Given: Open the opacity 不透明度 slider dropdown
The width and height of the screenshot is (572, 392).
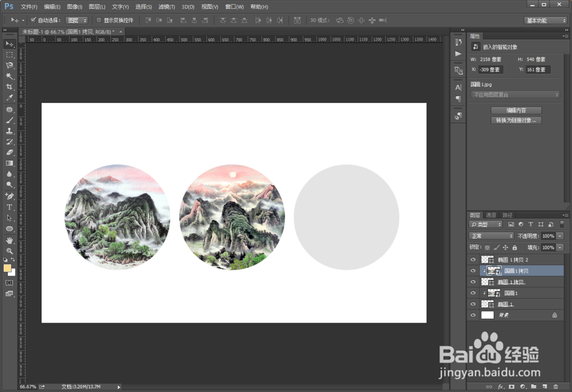Looking at the screenshot, I should pyautogui.click(x=560, y=236).
